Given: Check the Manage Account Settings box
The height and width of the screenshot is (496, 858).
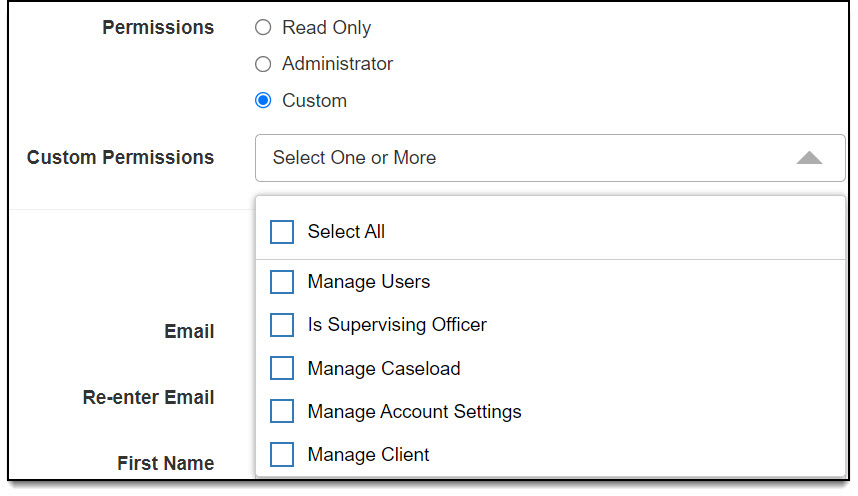Looking at the screenshot, I should pyautogui.click(x=282, y=411).
